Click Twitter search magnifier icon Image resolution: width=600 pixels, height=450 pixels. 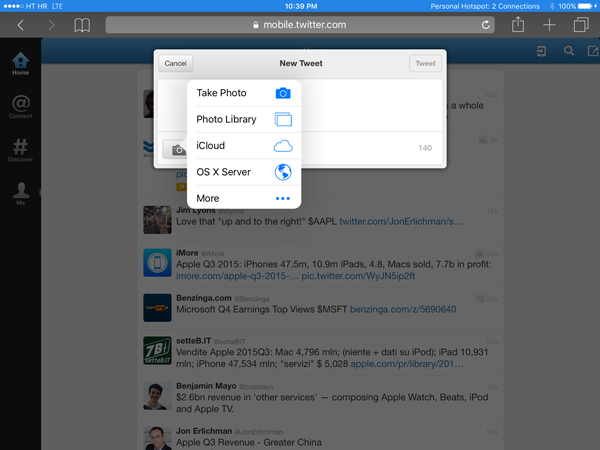point(569,51)
